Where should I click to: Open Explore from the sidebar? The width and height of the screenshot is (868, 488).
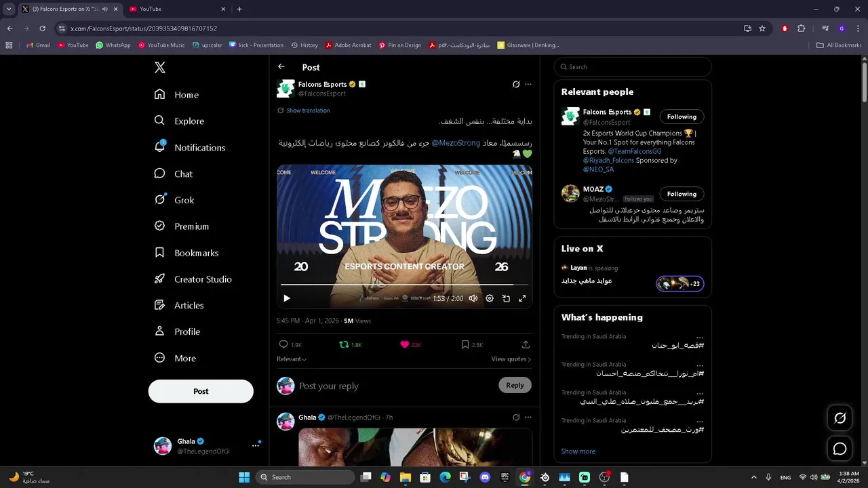179,121
